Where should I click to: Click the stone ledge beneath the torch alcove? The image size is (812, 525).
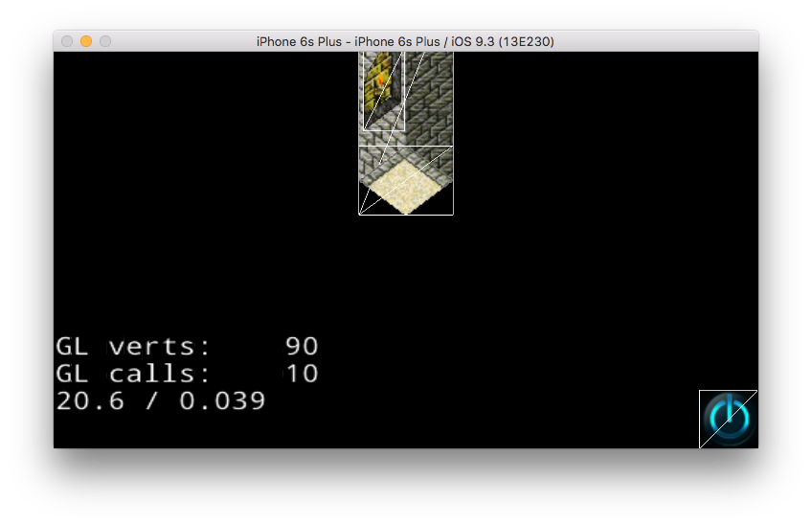tap(381, 117)
